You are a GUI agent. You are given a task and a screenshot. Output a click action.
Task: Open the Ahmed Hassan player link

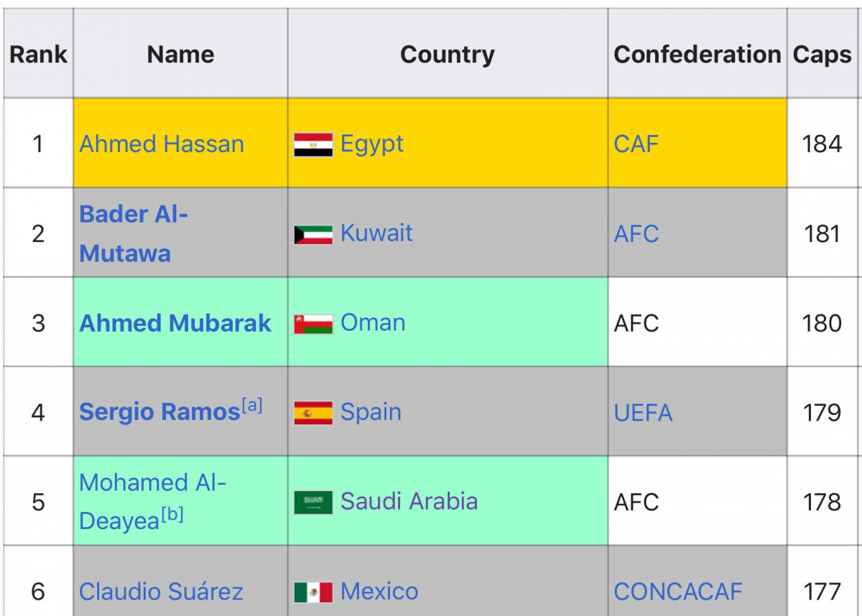[162, 144]
